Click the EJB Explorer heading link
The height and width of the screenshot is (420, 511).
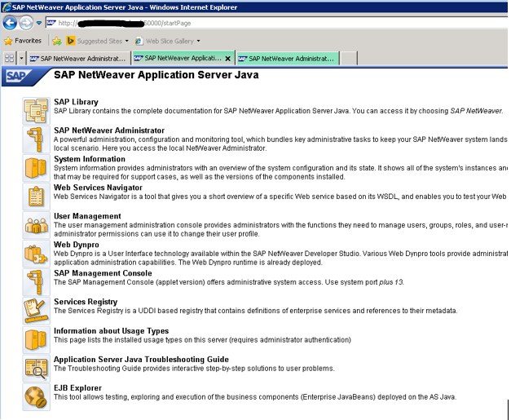tap(77, 388)
